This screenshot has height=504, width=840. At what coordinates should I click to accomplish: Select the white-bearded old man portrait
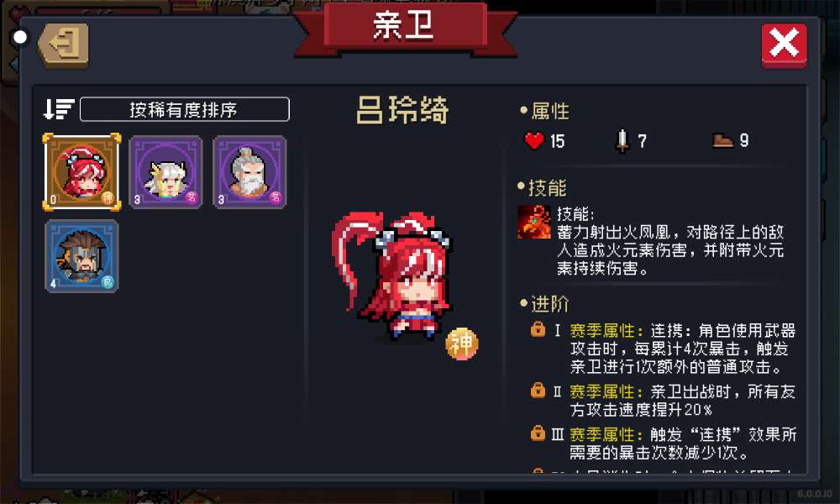tap(249, 172)
